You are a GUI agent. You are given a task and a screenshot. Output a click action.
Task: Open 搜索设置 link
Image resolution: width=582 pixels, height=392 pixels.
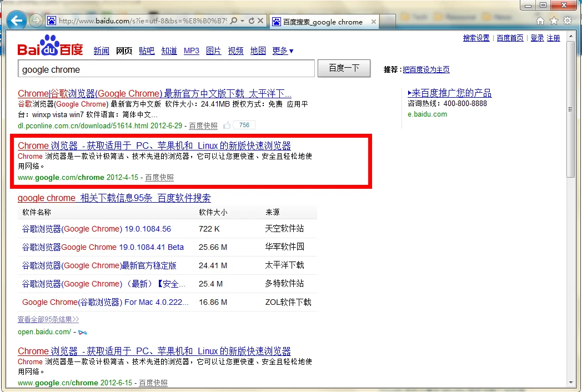pos(476,38)
